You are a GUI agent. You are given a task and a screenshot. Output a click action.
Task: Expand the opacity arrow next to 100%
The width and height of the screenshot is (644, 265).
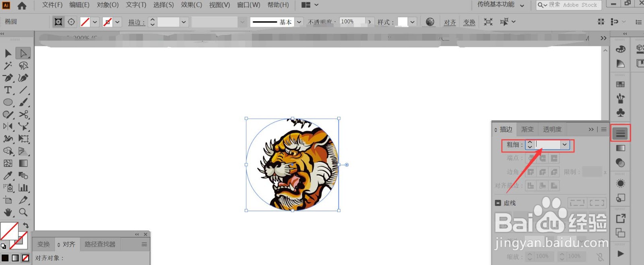coord(369,22)
